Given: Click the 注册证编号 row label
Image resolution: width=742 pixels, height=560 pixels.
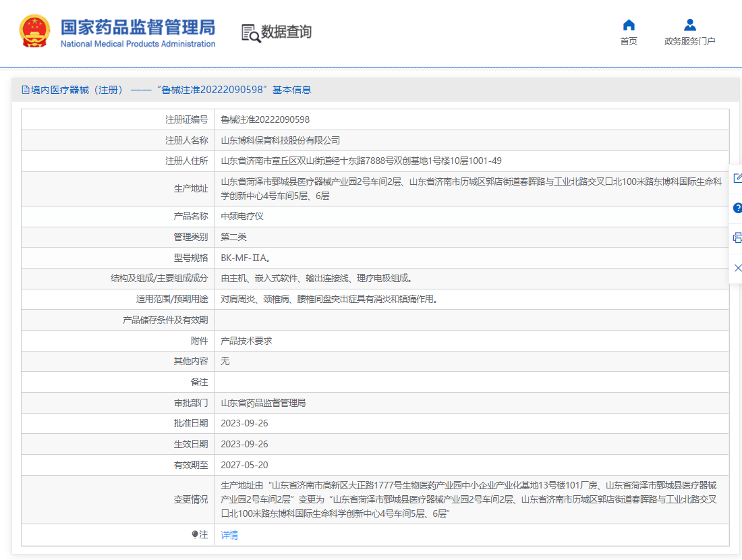Looking at the screenshot, I should [x=186, y=120].
